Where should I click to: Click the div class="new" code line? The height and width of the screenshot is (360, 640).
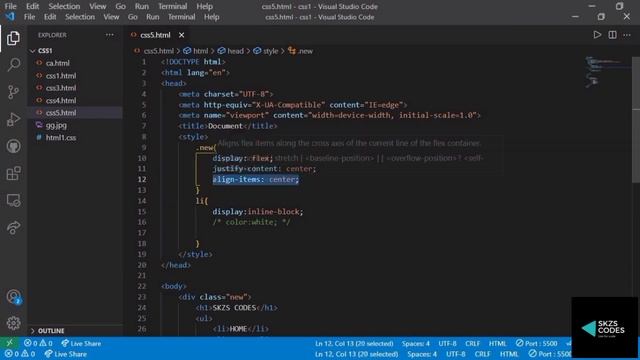tap(215, 297)
